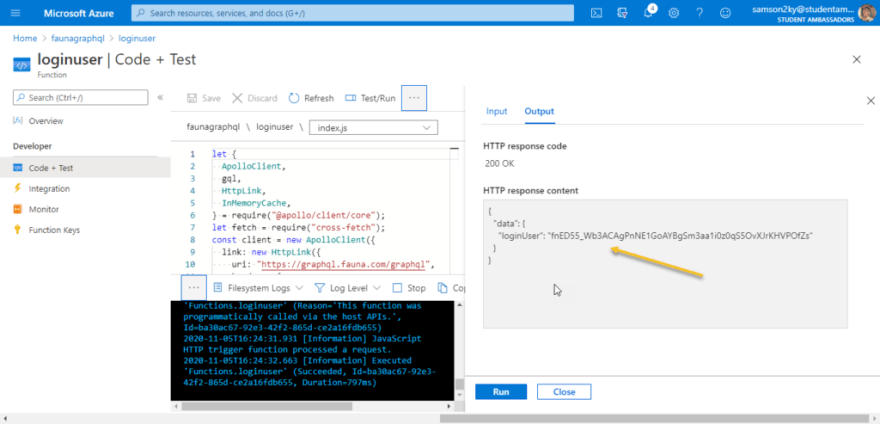This screenshot has height=424, width=880.
Task: Click faunagraphql in the file path
Action: pyautogui.click(x=213, y=127)
